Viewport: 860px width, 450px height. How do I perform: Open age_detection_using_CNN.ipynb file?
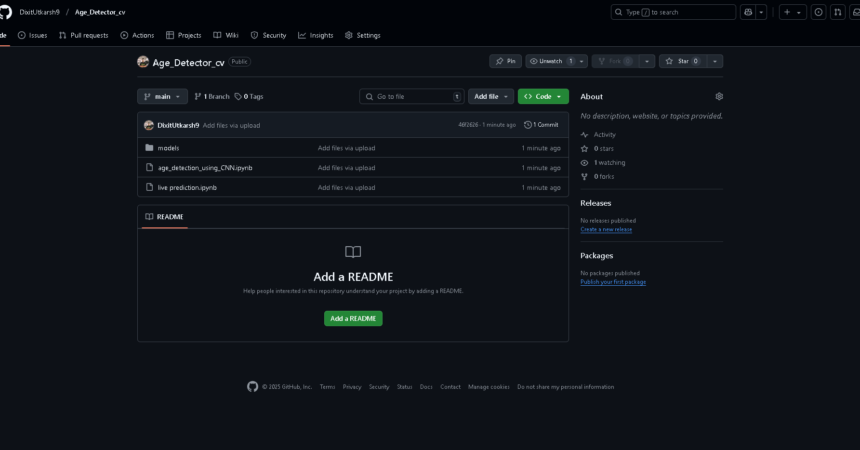coord(205,168)
